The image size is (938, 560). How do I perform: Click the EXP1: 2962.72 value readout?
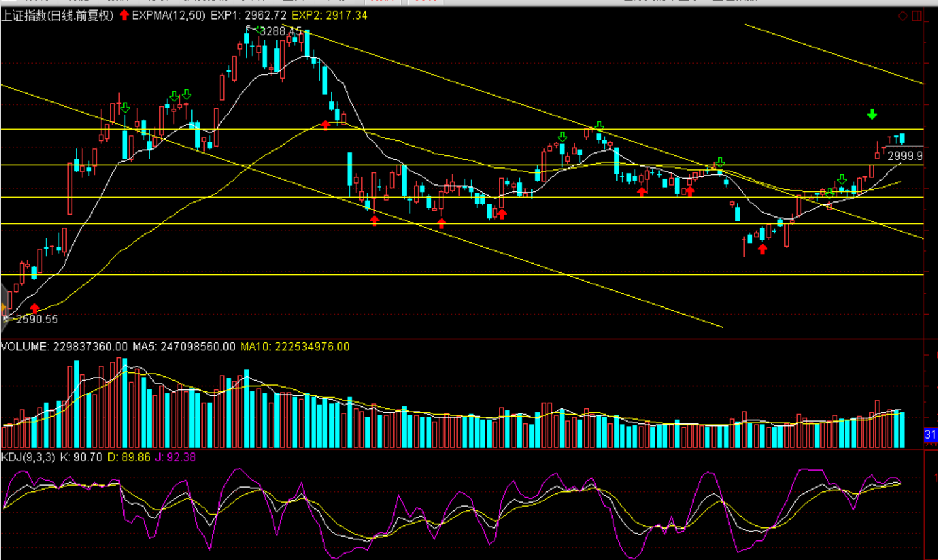pyautogui.click(x=248, y=15)
